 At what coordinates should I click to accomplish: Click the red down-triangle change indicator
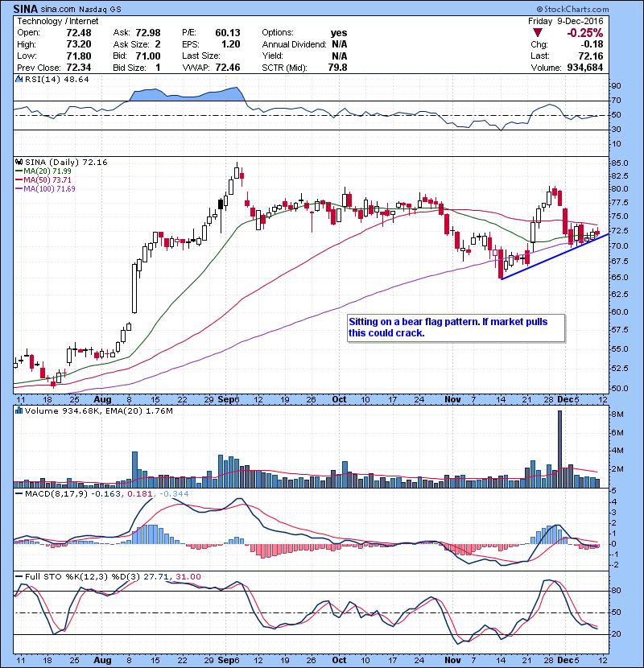[x=538, y=33]
